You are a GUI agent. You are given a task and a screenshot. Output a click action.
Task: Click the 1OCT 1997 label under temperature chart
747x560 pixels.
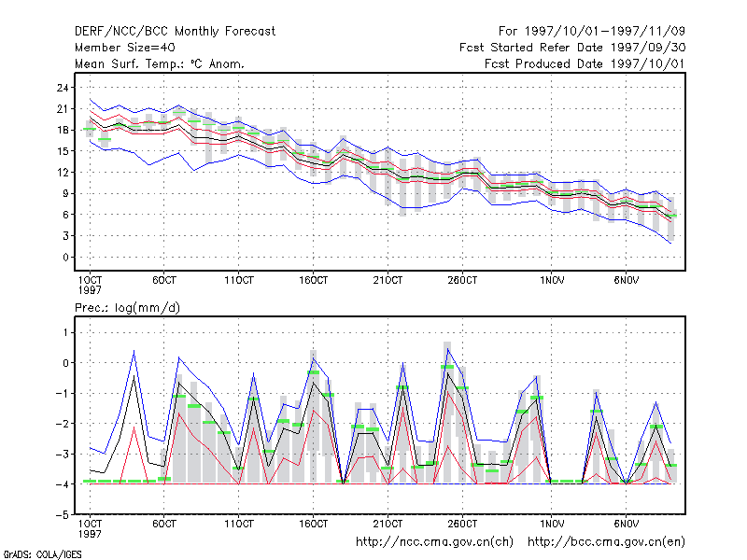(x=90, y=285)
